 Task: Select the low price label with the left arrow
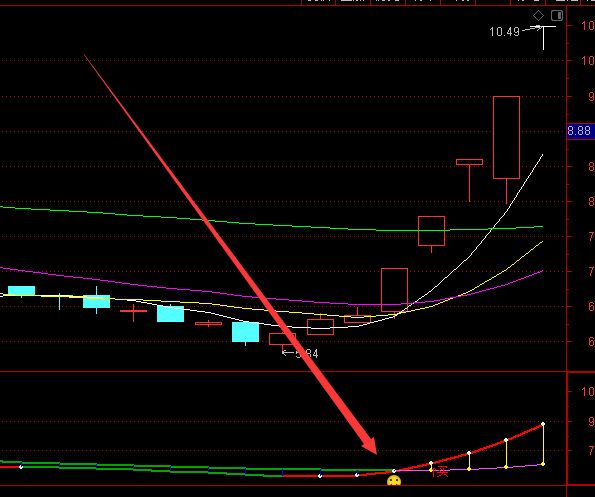point(300,353)
